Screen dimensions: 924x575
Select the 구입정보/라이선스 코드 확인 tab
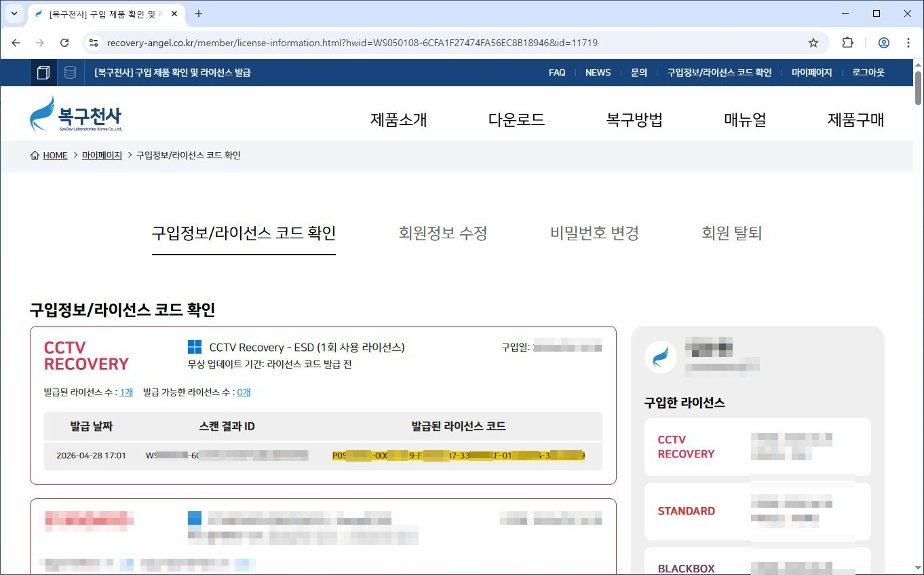(244, 234)
